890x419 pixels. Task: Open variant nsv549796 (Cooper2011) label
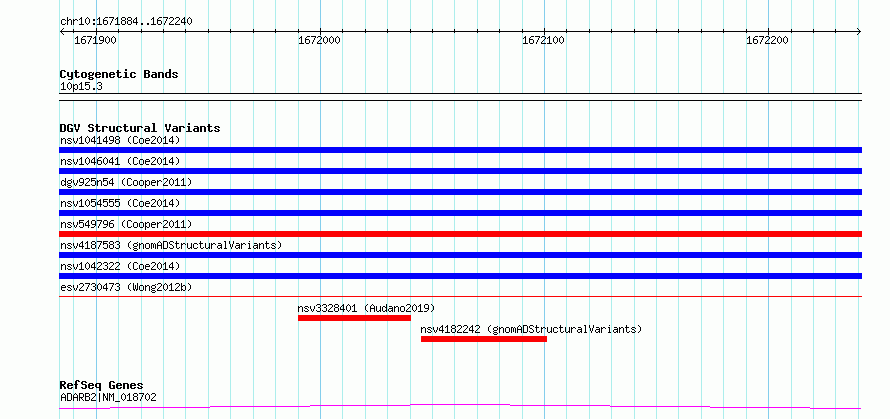pos(126,224)
